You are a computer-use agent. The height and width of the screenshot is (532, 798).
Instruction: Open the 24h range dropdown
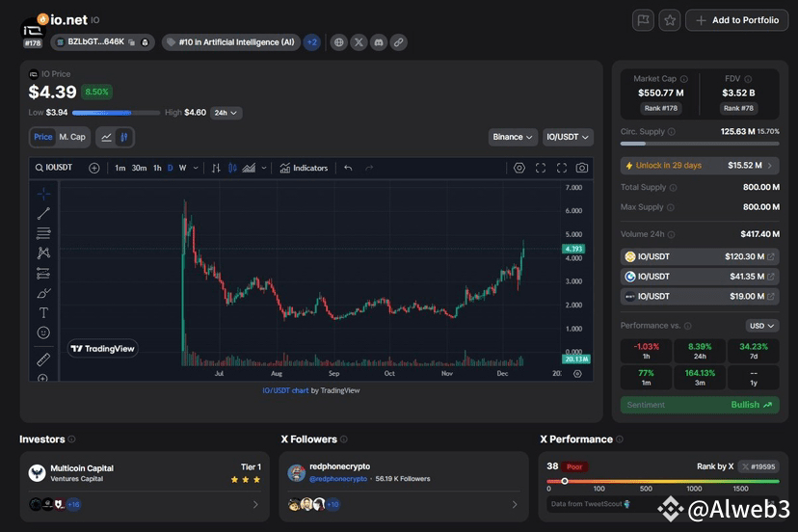pos(226,113)
